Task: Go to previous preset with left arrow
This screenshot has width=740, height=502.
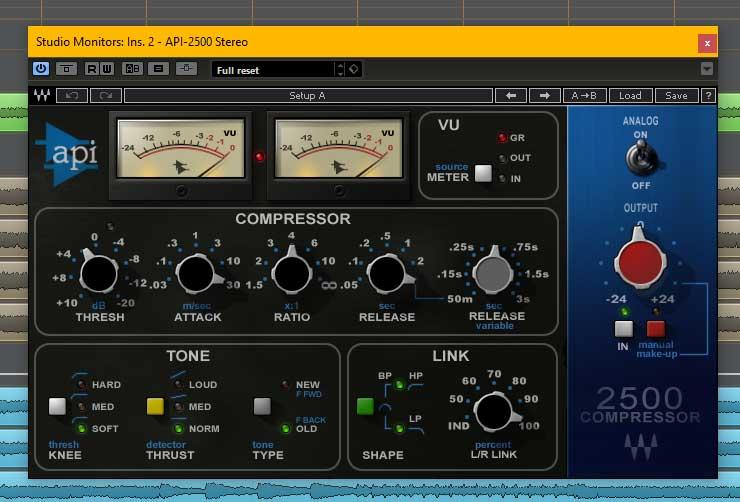Action: coord(511,96)
